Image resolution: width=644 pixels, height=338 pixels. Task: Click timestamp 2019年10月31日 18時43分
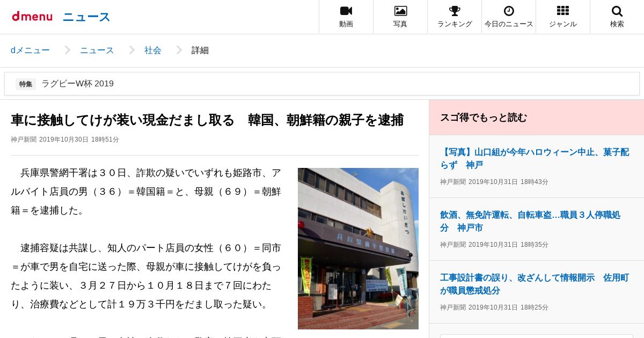[508, 182]
